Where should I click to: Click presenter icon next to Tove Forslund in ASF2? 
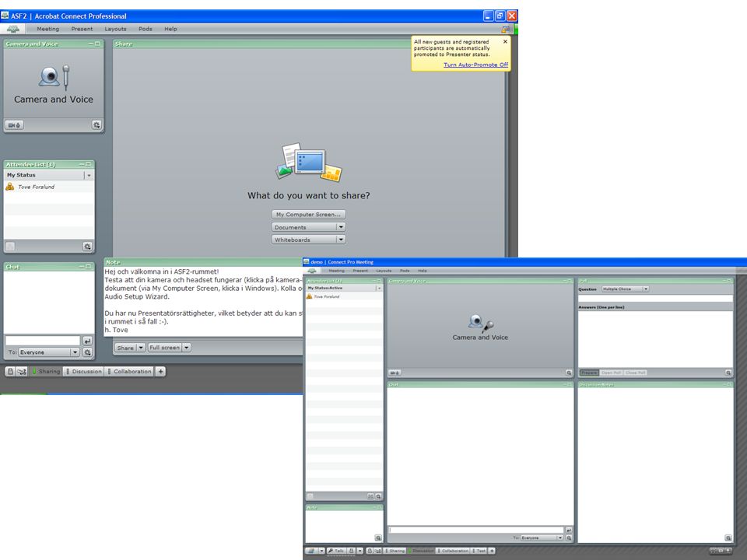point(10,187)
